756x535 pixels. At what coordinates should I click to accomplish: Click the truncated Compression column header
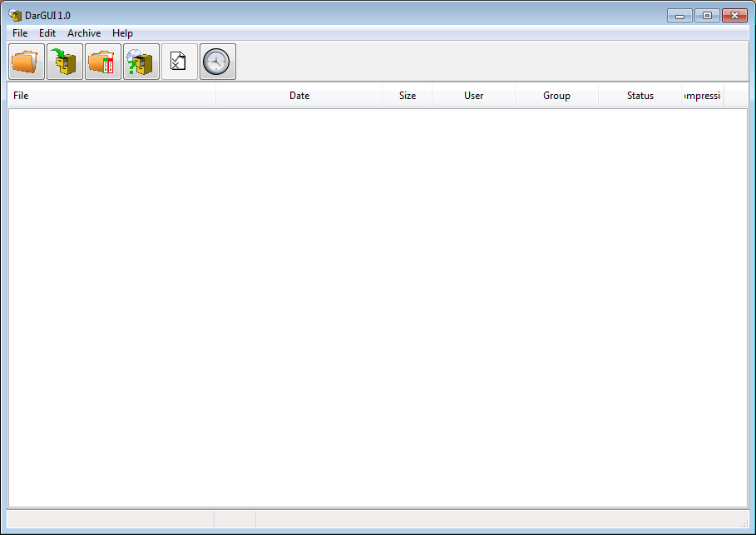703,96
